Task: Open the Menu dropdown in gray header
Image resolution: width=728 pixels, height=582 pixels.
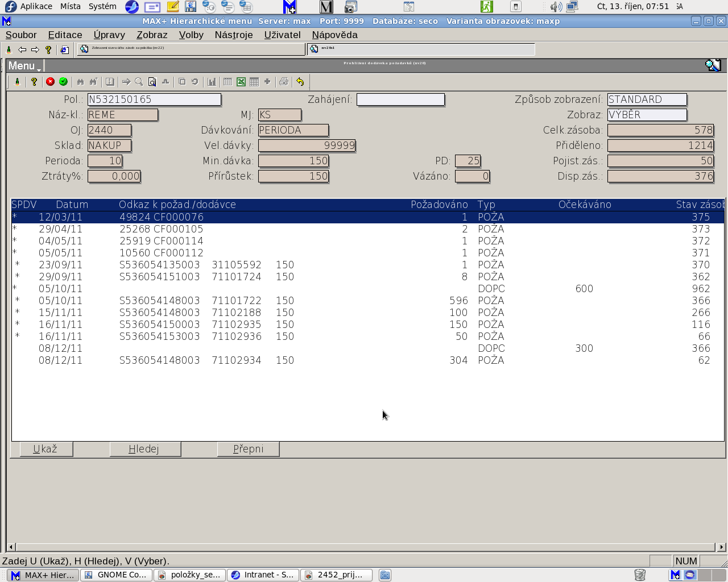Action: (24, 66)
